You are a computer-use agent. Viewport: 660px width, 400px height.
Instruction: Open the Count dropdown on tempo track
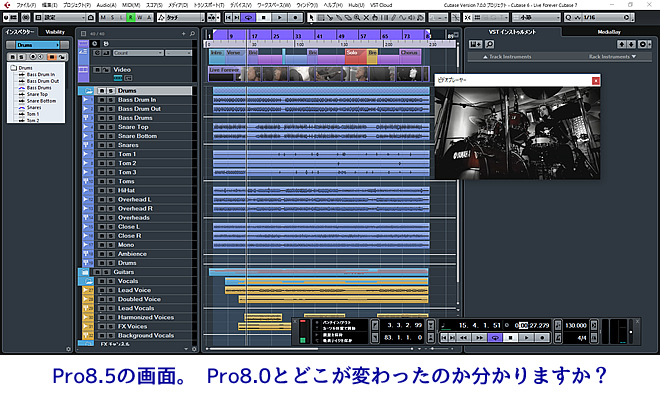click(x=138, y=53)
